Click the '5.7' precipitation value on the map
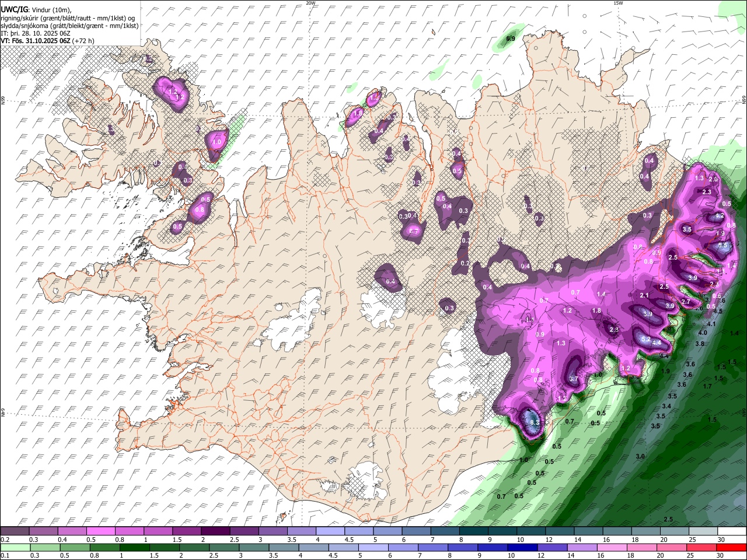This screenshot has height=560, width=747. click(574, 379)
